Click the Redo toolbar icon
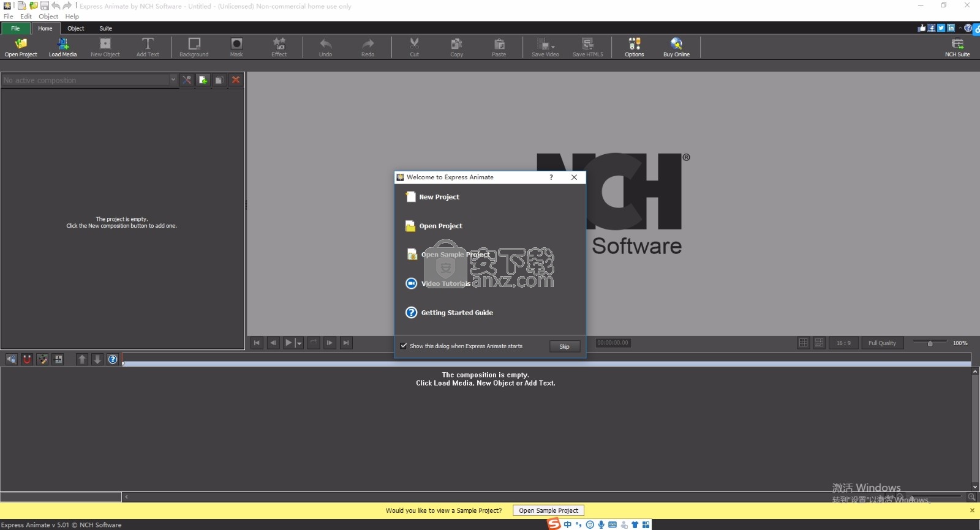This screenshot has height=530, width=980. (367, 47)
